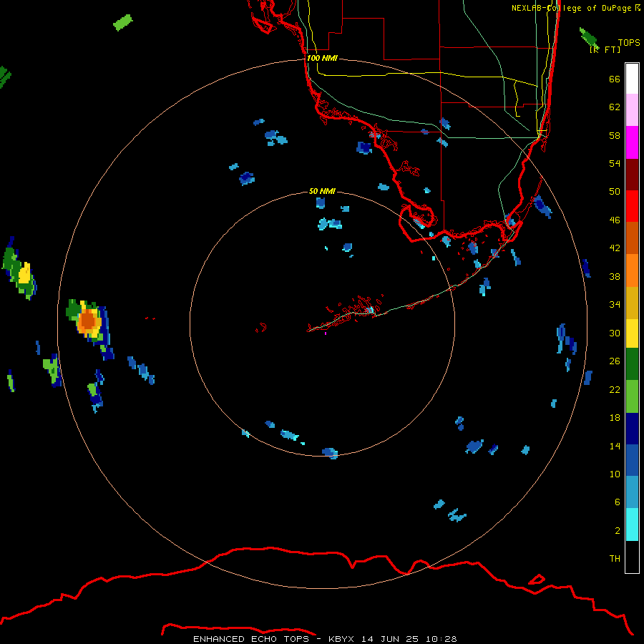Click legend value '58'
Image resolution: width=644 pixels, height=644 pixels.
615,135
